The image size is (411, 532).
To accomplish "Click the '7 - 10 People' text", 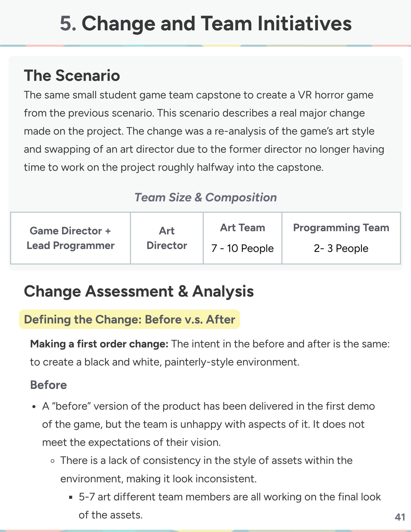I will coord(242,248).
